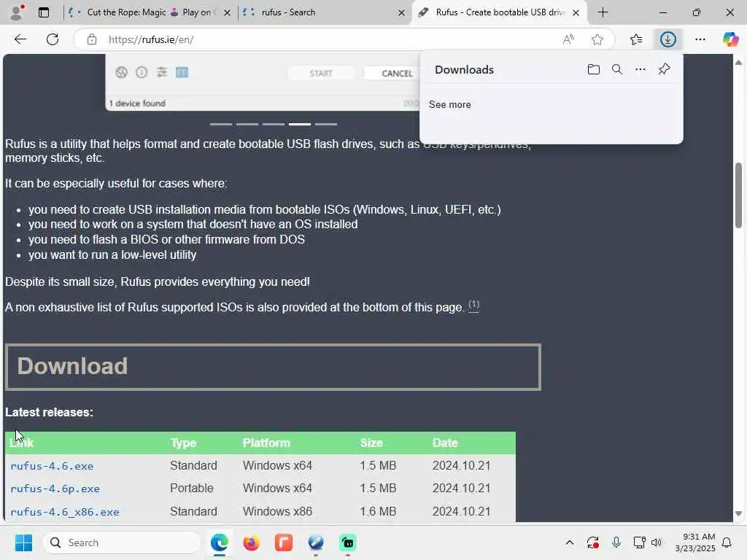The image size is (747, 560).
Task: Open Microsoft Edge from taskbar
Action: click(220, 542)
